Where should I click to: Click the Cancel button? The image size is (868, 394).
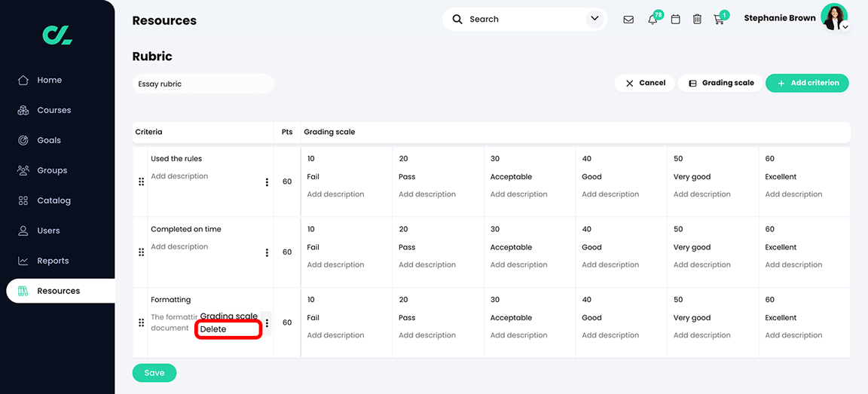pos(645,83)
